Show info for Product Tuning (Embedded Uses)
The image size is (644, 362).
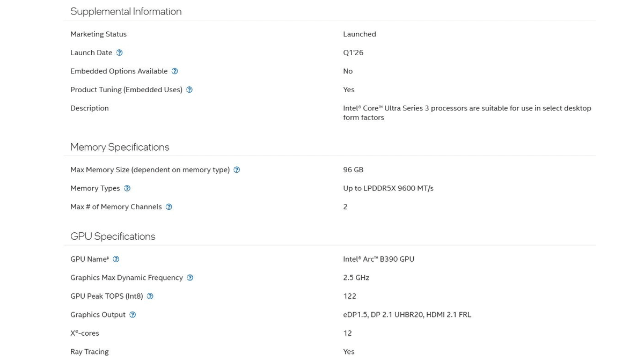pyautogui.click(x=189, y=90)
